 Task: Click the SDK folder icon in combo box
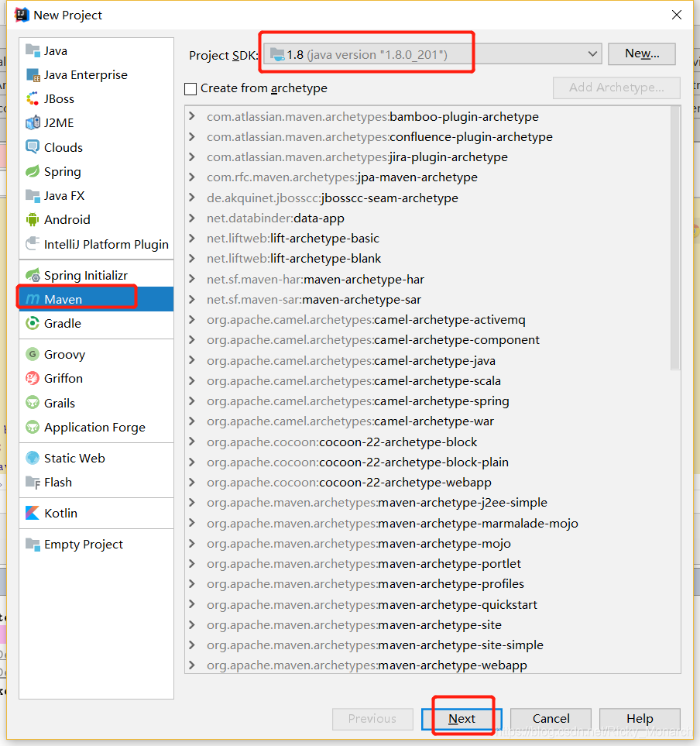[277, 55]
